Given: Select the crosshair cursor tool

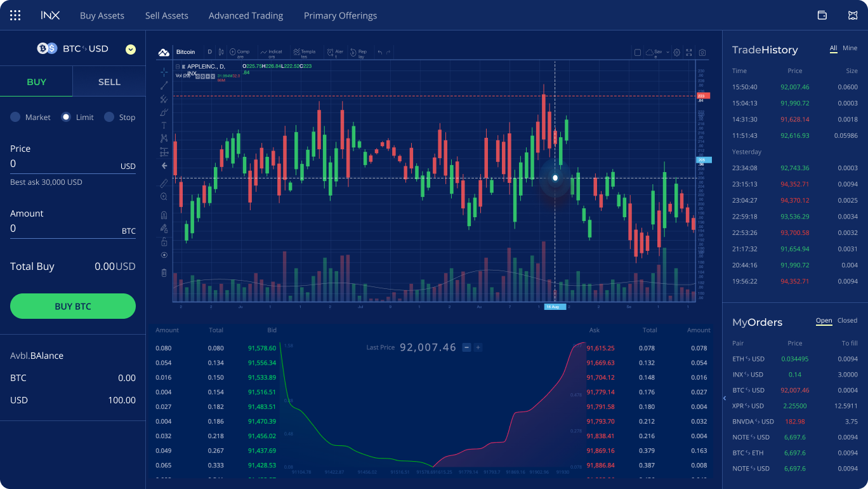Looking at the screenshot, I should (164, 71).
